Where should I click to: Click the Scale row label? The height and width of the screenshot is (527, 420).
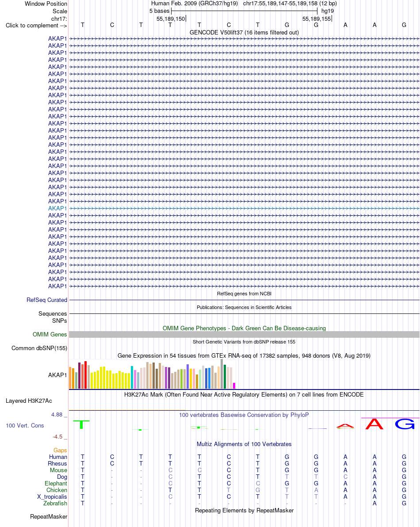[60, 11]
